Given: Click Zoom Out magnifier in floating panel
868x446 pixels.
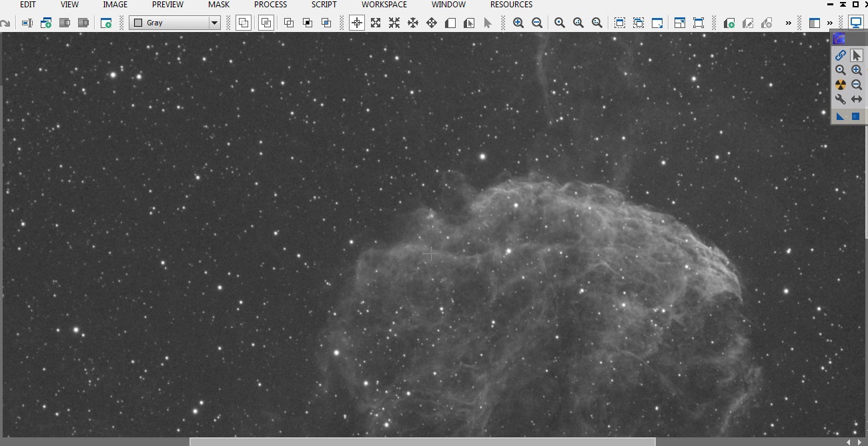Looking at the screenshot, I should [x=857, y=85].
